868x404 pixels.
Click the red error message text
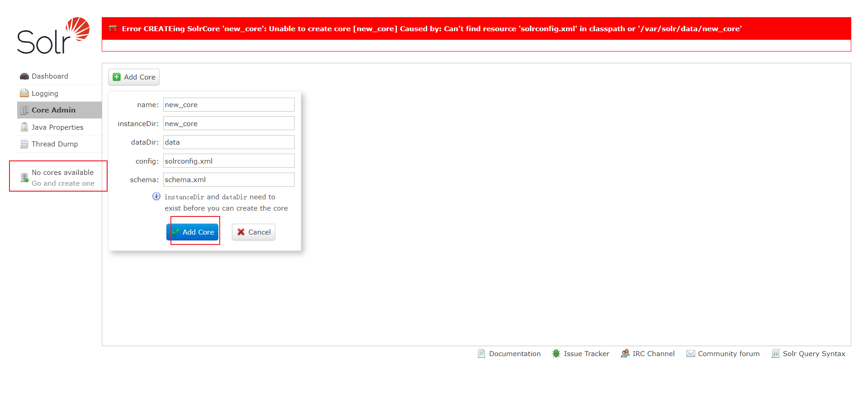(432, 28)
